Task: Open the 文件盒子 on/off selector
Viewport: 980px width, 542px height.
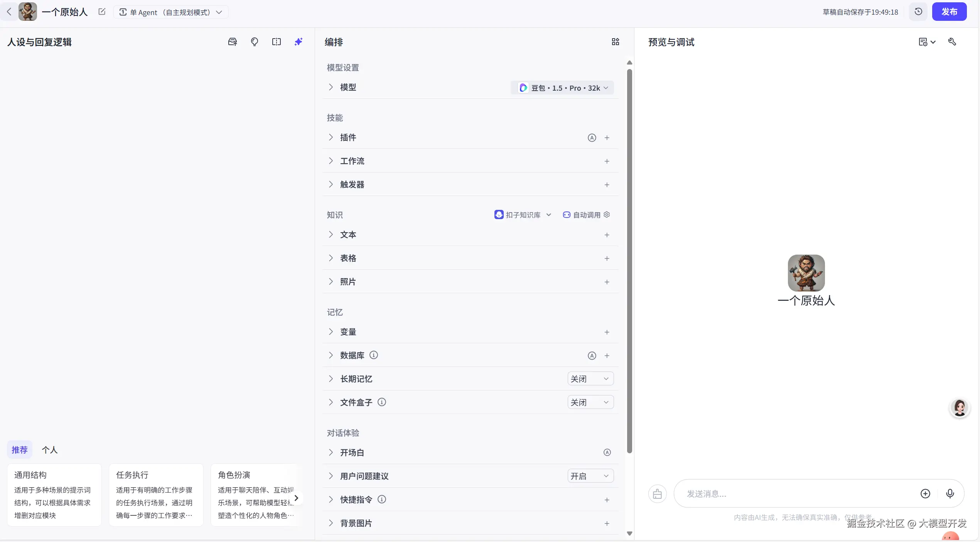Action: pos(590,402)
